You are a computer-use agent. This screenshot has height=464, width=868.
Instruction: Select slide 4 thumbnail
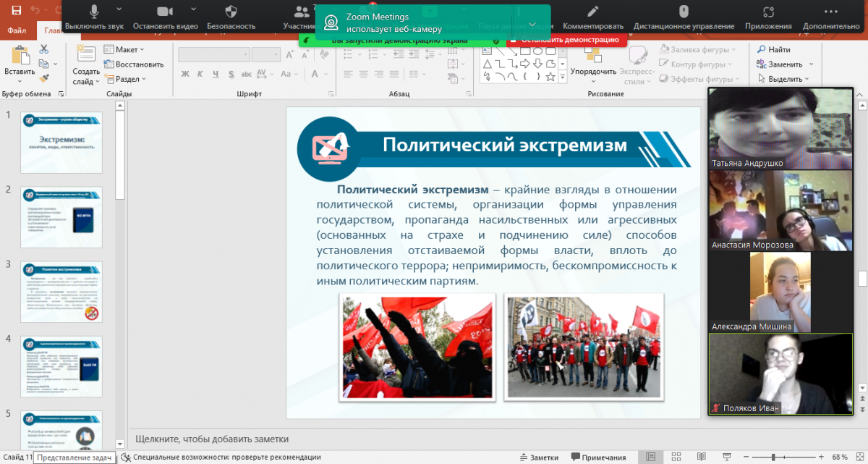click(x=61, y=367)
